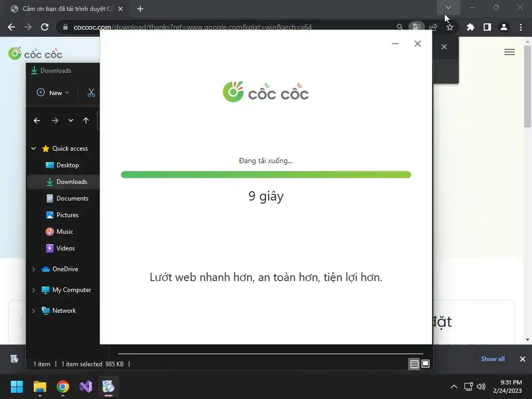Click the search magnifier in address bar
Screen dimensions: 532x399
pyautogui.click(x=400, y=27)
